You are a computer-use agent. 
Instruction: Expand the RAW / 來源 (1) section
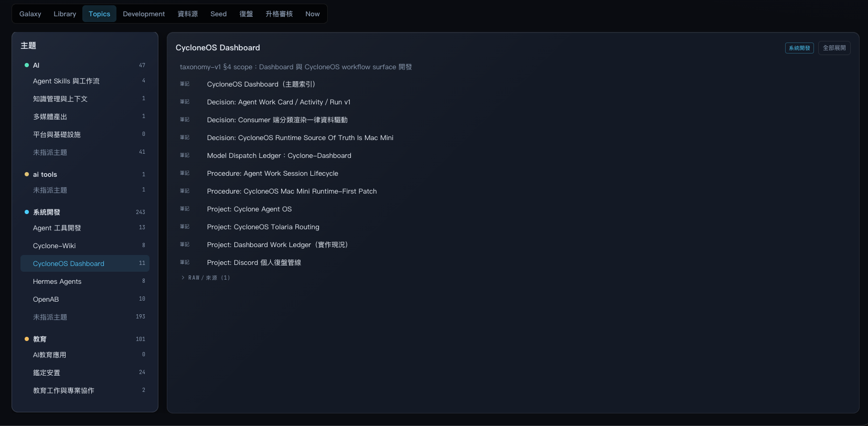tap(205, 278)
